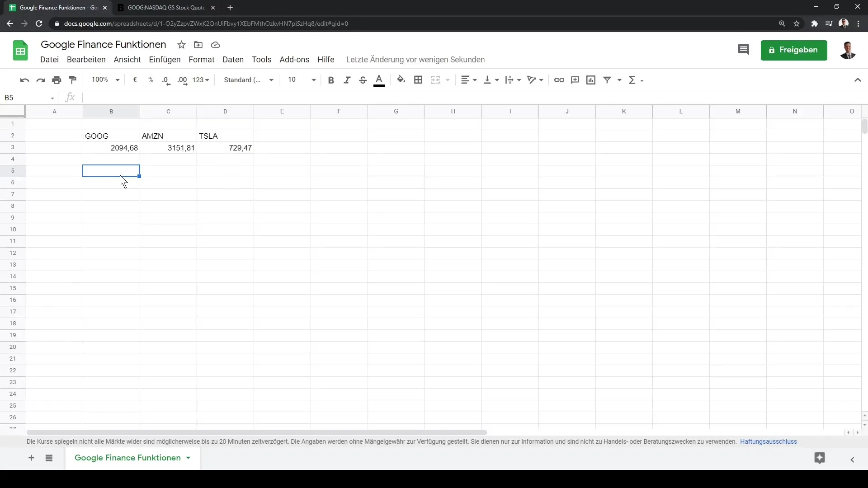Open the Explore button
The height and width of the screenshot is (488, 868).
(x=820, y=458)
